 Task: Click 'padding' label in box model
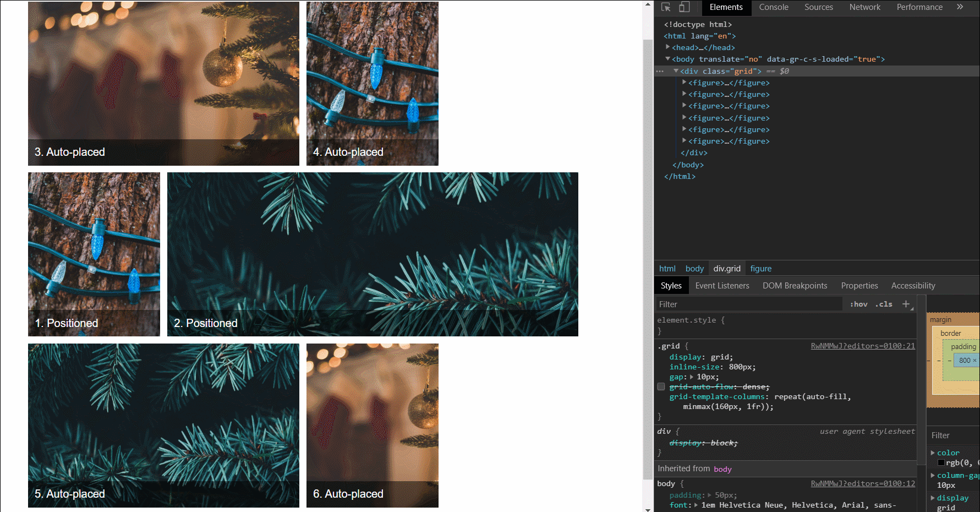point(963,347)
